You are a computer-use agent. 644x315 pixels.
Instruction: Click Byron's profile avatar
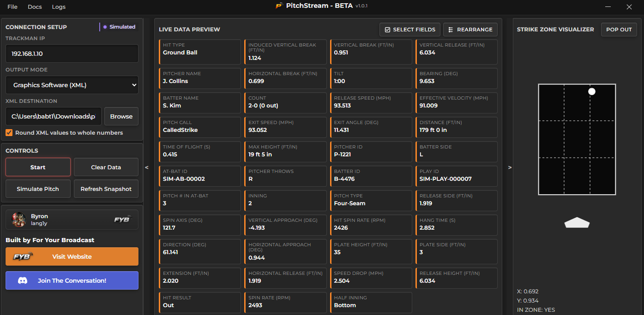coord(19,220)
